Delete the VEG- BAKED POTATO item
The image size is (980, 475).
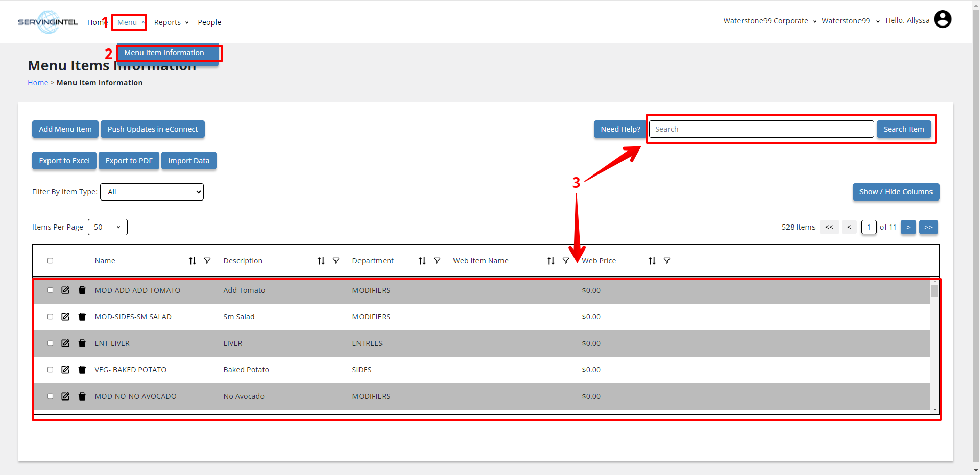coord(82,370)
